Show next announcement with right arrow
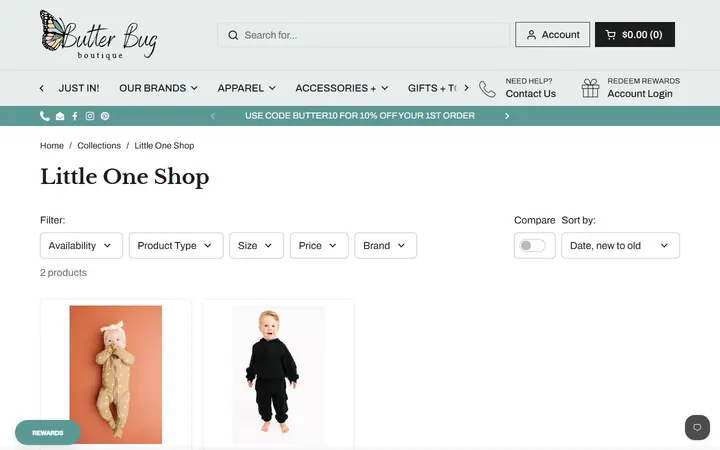This screenshot has height=450, width=720. (x=507, y=116)
